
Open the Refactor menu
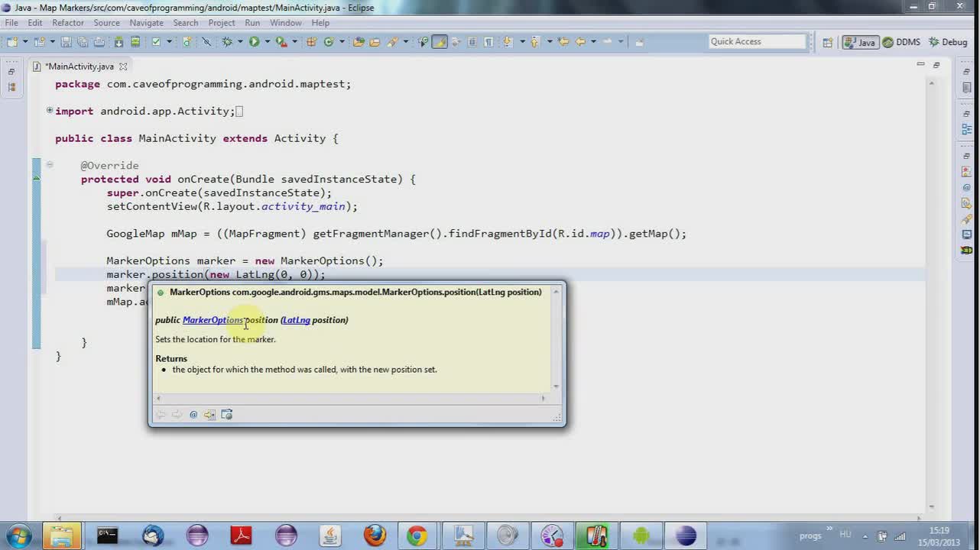click(x=68, y=22)
